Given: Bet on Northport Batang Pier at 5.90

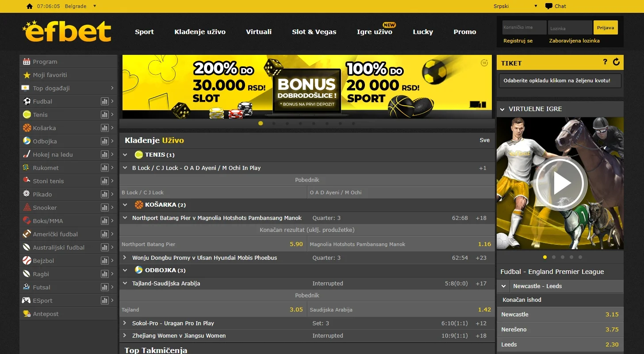Looking at the screenshot, I should pos(213,244).
